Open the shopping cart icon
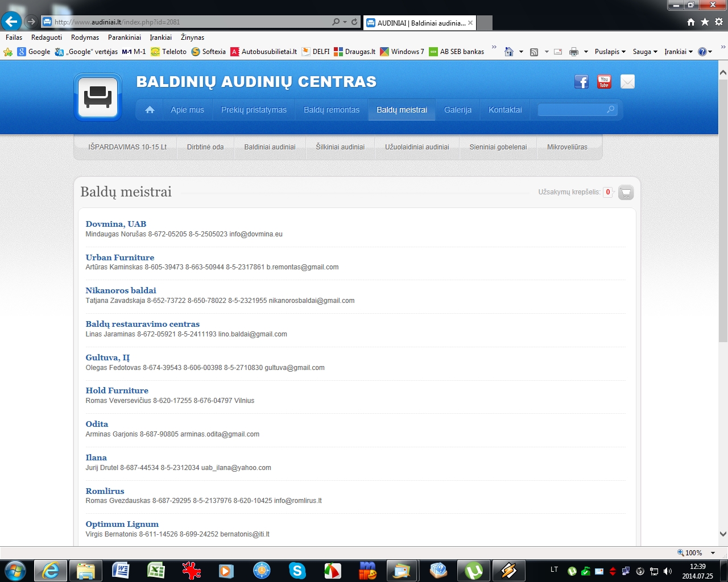Viewport: 728px width, 582px height. pos(626,193)
